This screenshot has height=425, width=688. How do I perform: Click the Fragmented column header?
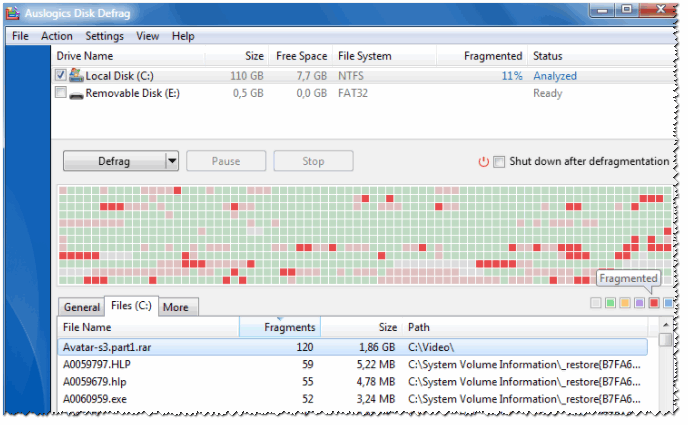click(482, 56)
